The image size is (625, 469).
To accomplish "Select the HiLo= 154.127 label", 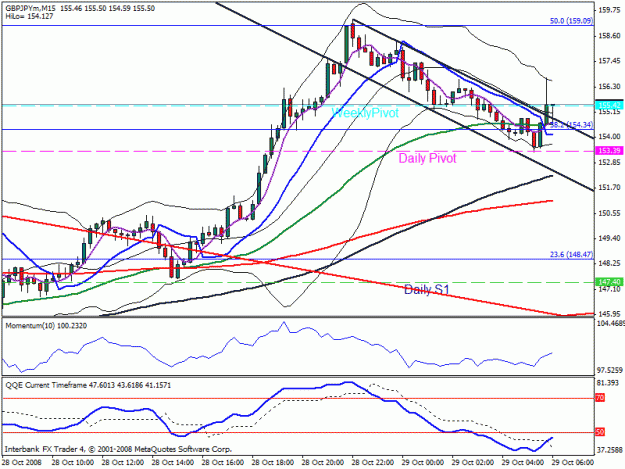I will tap(29, 16).
